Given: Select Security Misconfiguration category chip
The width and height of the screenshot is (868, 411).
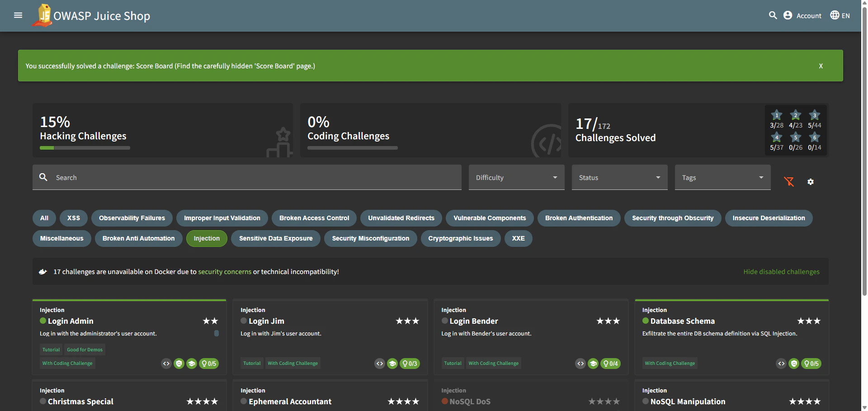Looking at the screenshot, I should pos(371,238).
